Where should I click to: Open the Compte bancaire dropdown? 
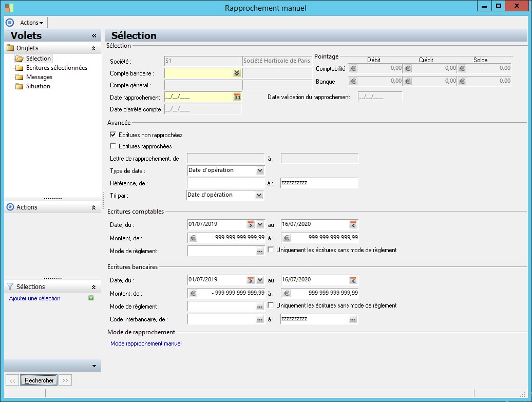236,73
